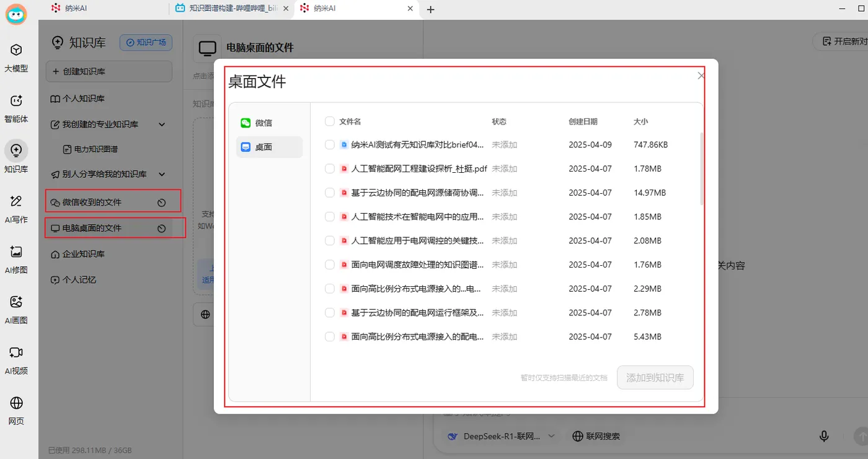Click the 知识广场 button
This screenshot has height=459, width=868.
pyautogui.click(x=146, y=42)
